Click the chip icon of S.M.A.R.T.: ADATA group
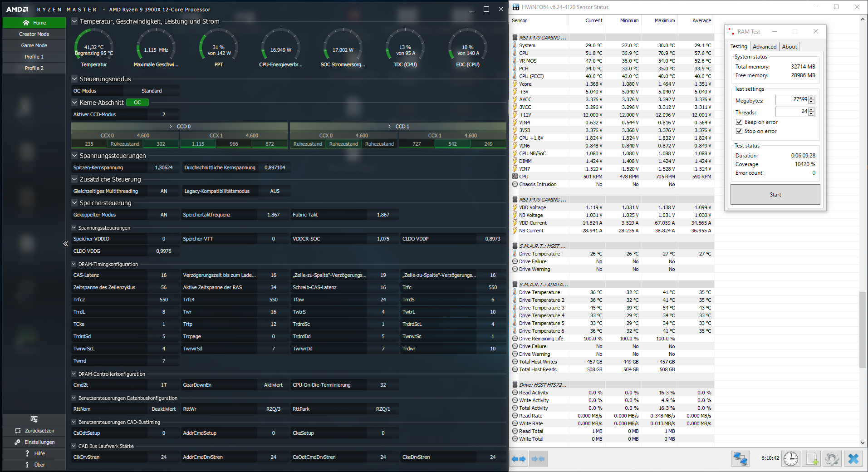868x472 pixels. coord(515,285)
